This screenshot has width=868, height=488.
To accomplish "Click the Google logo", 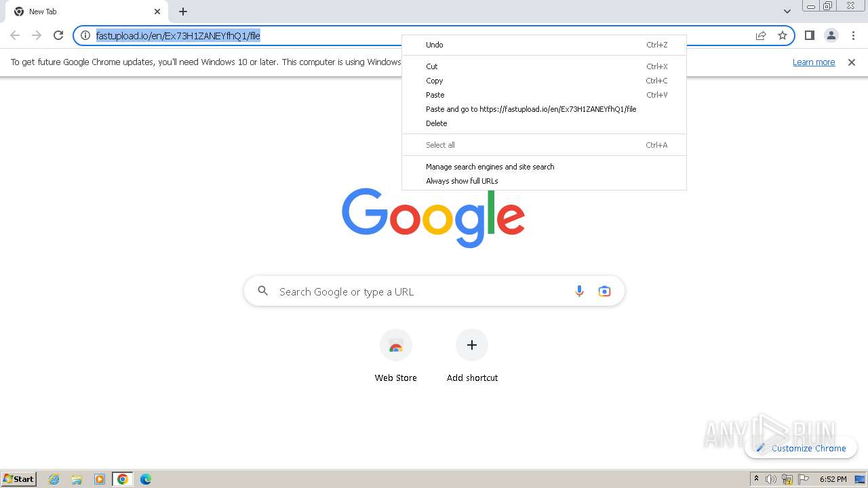I will [x=433, y=217].
